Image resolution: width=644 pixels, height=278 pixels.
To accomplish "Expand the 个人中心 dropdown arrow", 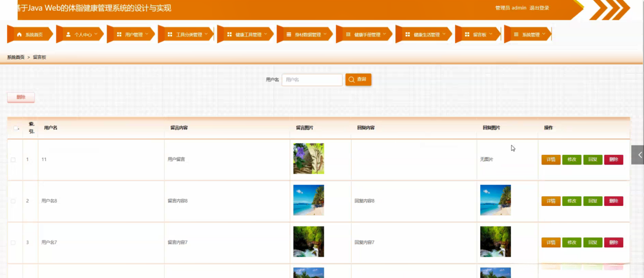I will (x=96, y=34).
